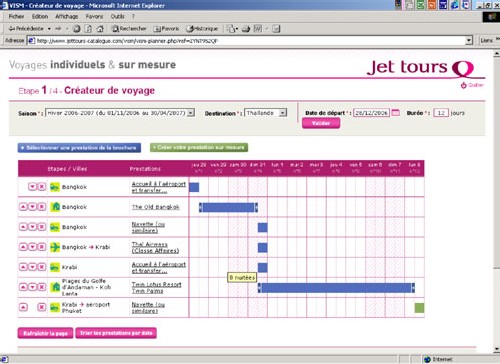500x364 pixels.
Task: Open the Destination Thaïlande dropdown
Action: point(265,113)
